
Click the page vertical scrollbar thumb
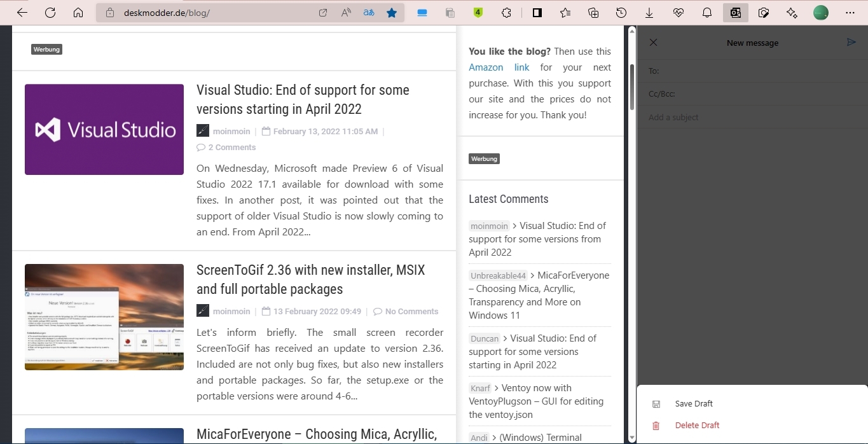tap(631, 86)
